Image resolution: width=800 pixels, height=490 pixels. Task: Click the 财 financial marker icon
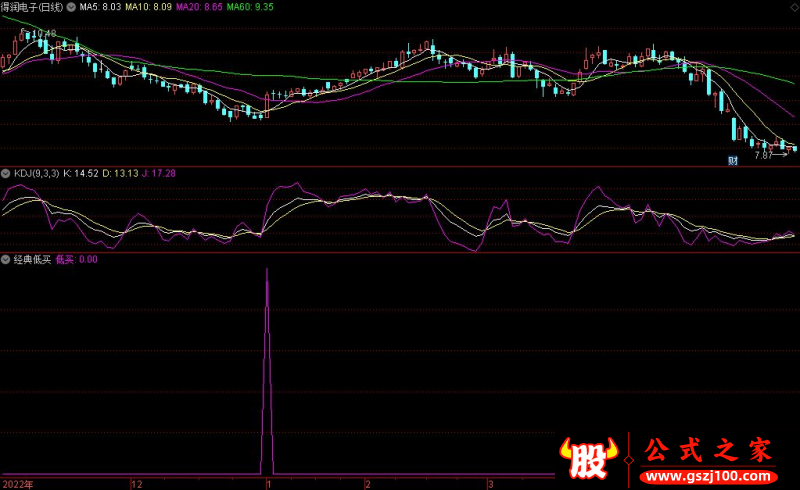732,160
